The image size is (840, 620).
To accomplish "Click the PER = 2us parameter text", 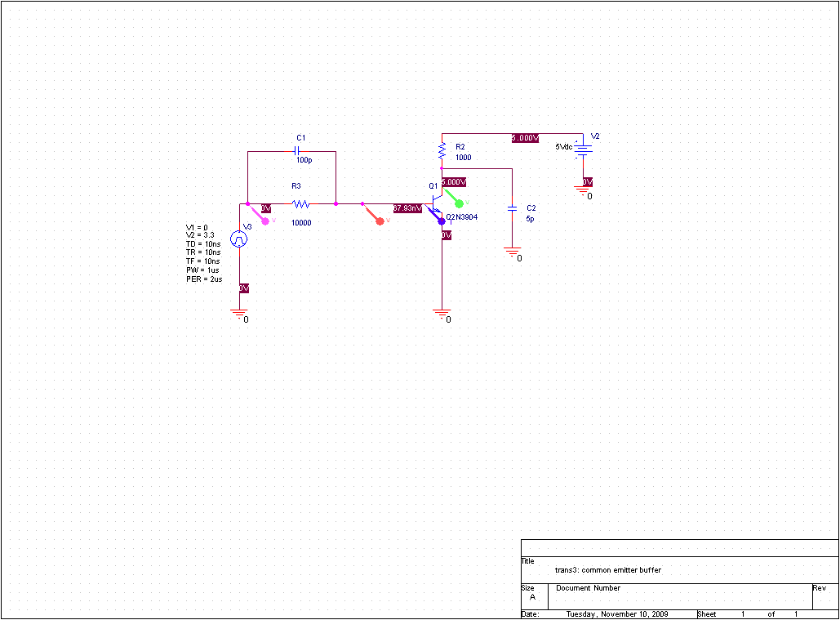I will (x=203, y=279).
